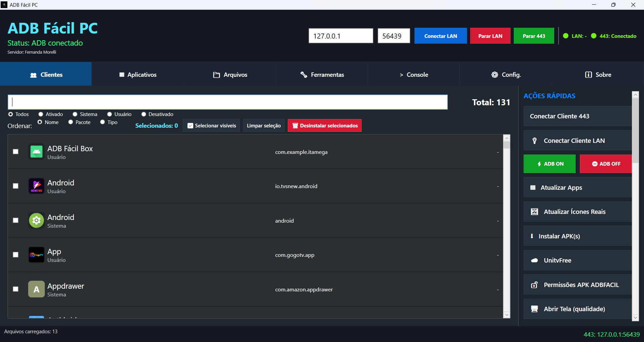Check the Android system row checkbox
Image resolution: width=644 pixels, height=342 pixels.
15,221
